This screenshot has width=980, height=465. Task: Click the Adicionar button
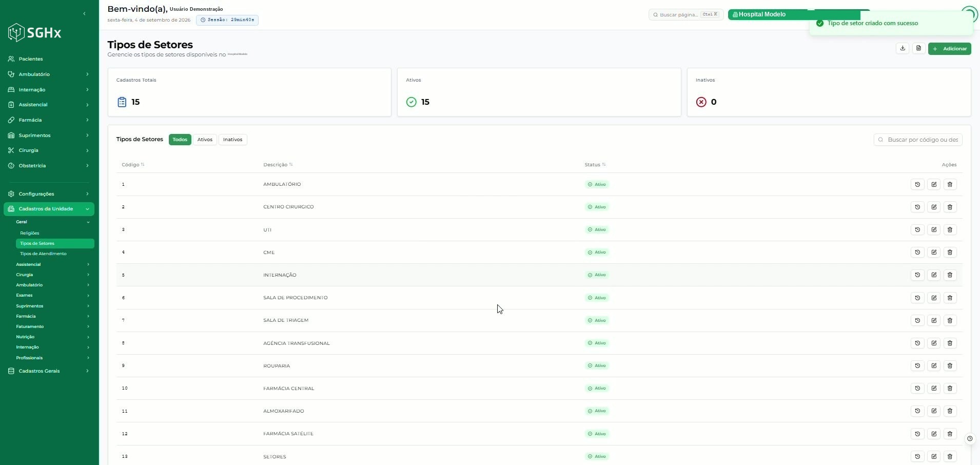click(949, 49)
